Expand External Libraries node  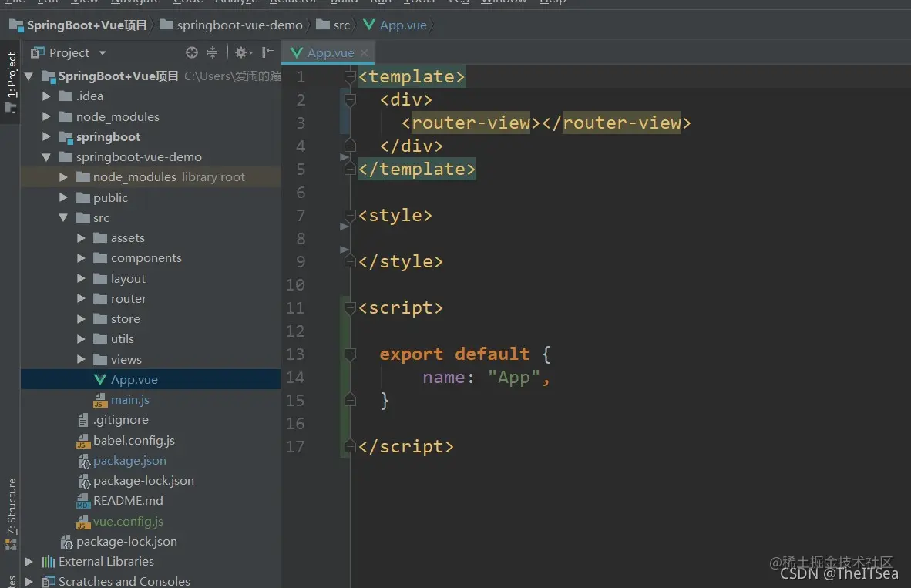coord(29,561)
